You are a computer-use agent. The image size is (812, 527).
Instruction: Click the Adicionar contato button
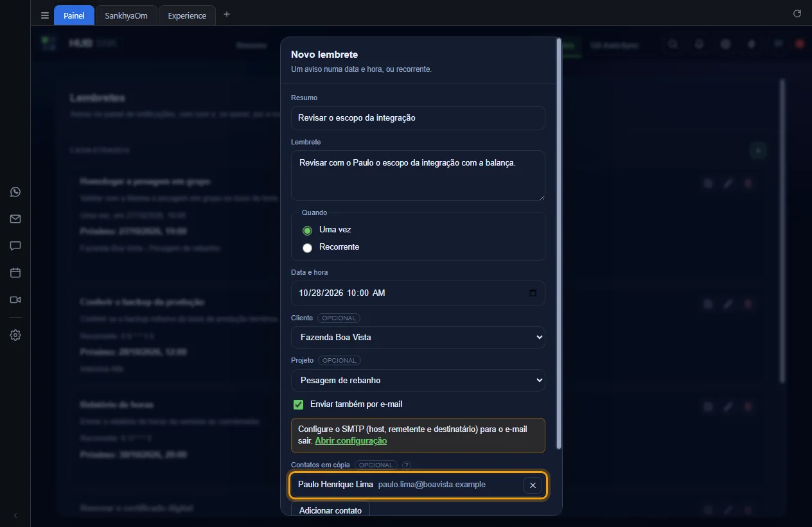[330, 510]
